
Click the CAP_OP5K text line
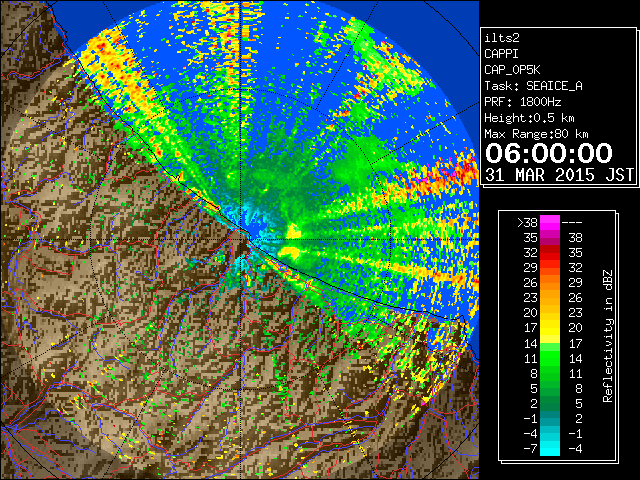512,70
